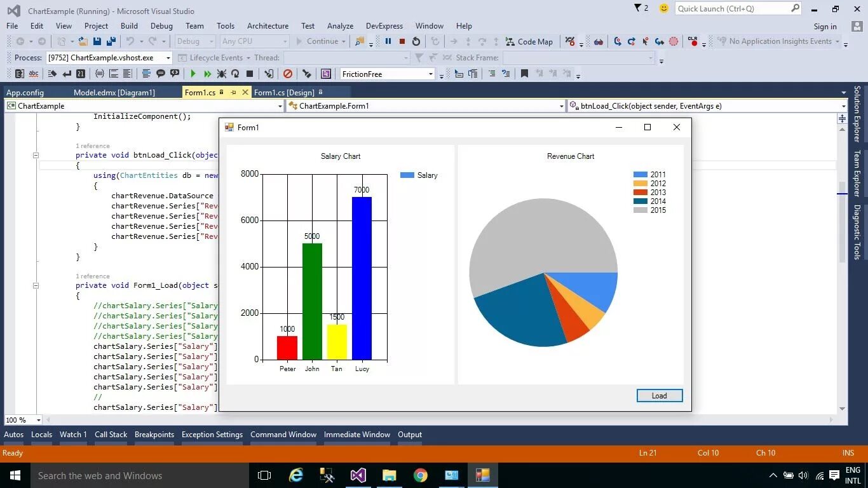Click feedback smiley face icon
The image size is (868, 488).
coord(664,8)
